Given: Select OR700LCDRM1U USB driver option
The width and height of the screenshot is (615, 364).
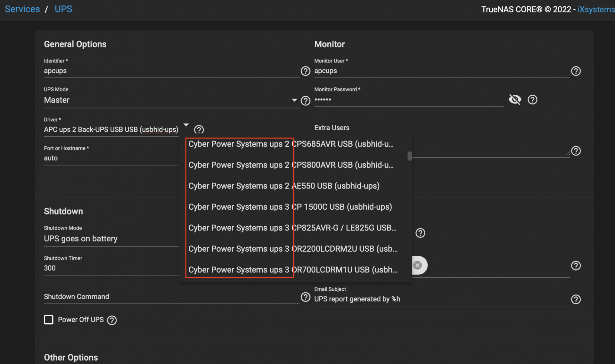Looking at the screenshot, I should tap(295, 270).
